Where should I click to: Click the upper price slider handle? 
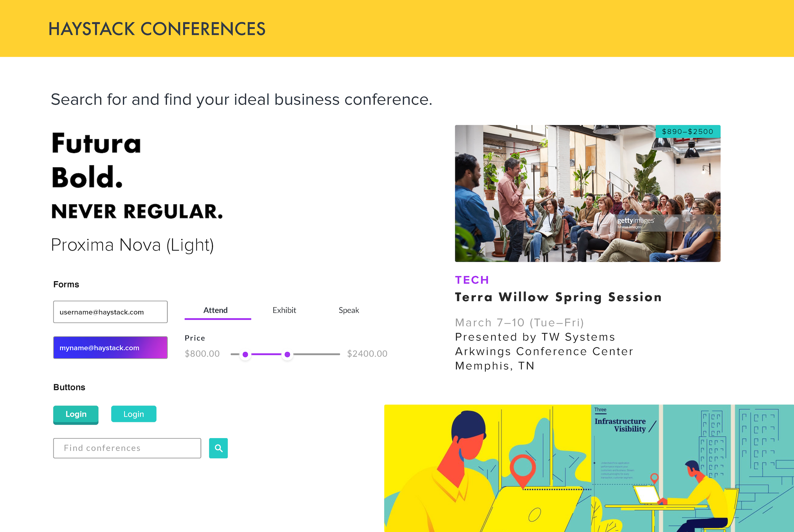click(x=287, y=355)
